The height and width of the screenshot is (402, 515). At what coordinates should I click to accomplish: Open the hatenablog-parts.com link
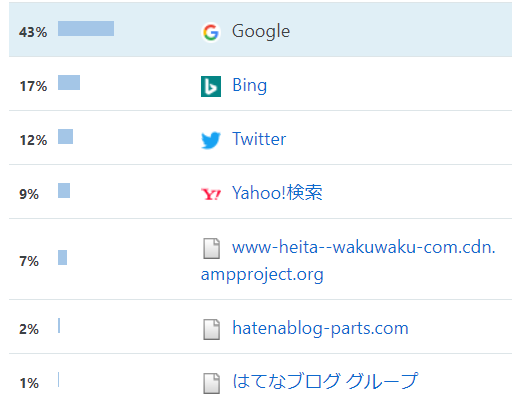tap(320, 328)
